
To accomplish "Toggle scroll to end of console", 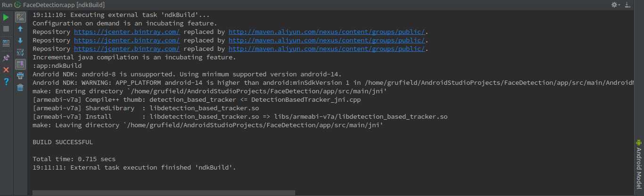I will [20, 64].
